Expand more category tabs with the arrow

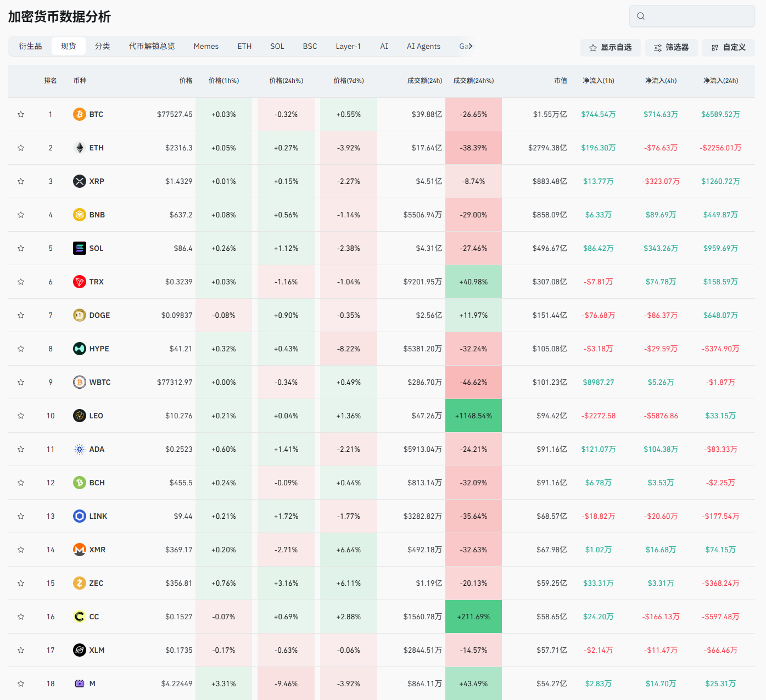coord(470,46)
